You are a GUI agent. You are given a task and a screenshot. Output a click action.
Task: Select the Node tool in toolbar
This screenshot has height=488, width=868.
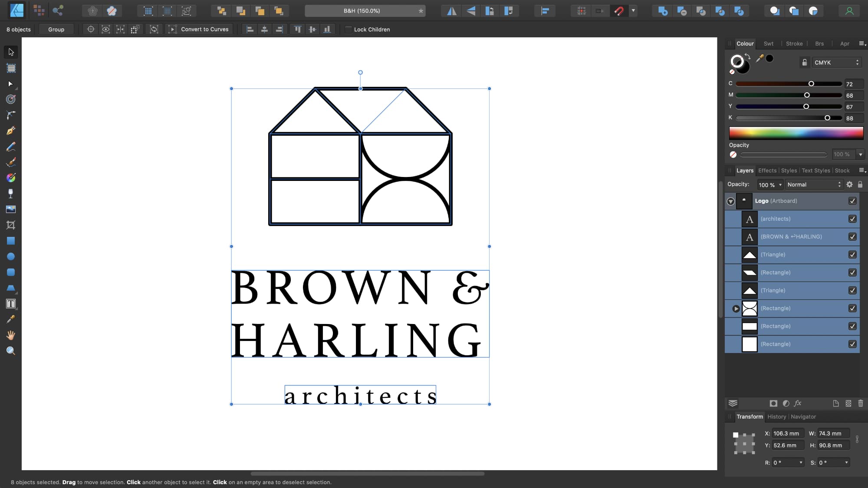11,83
